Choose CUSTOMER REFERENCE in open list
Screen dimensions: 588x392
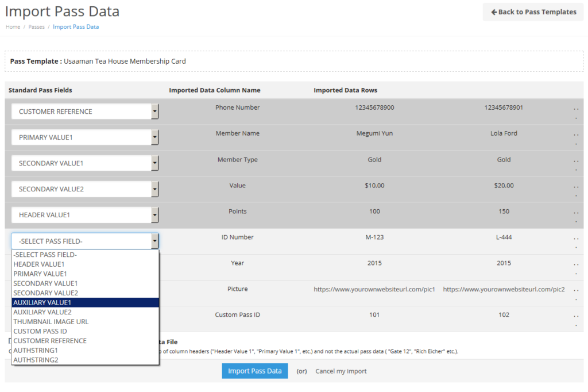coord(86,341)
